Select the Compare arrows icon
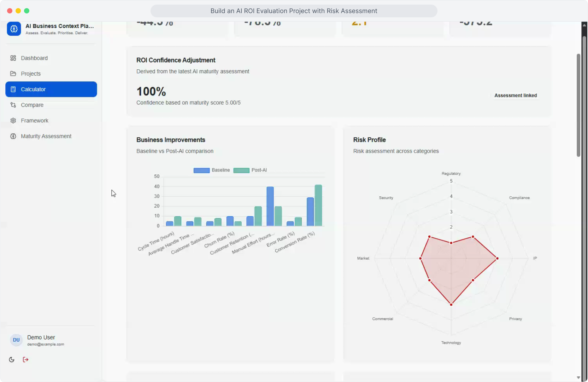 (x=13, y=105)
